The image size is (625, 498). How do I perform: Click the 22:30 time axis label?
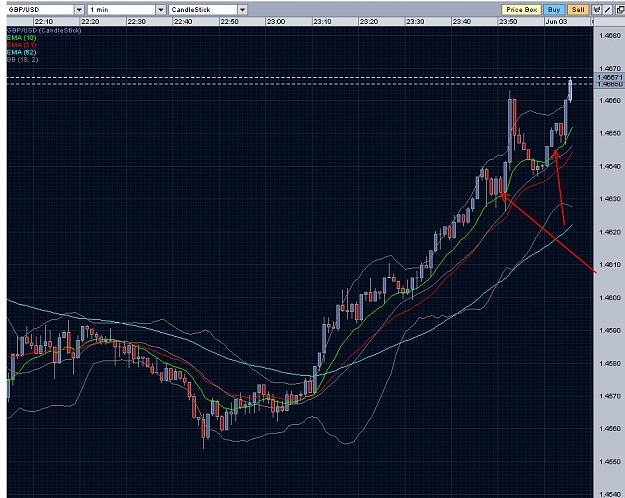coord(136,22)
